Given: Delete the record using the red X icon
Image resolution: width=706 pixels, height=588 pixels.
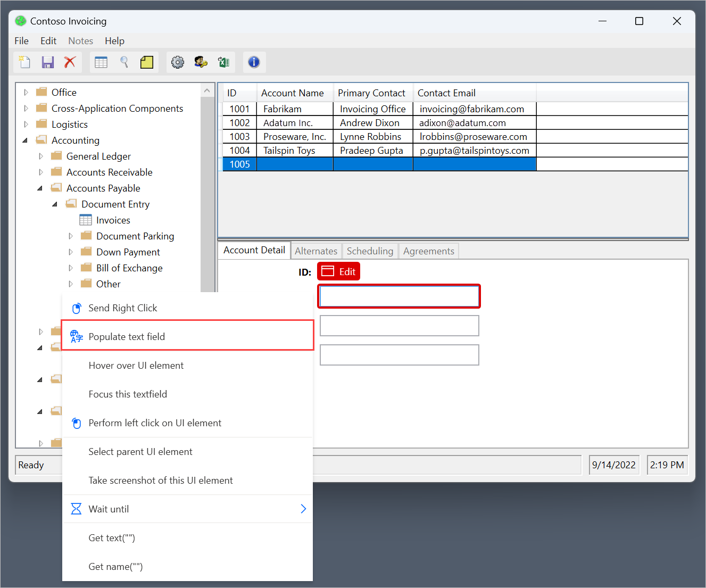Looking at the screenshot, I should pos(70,62).
